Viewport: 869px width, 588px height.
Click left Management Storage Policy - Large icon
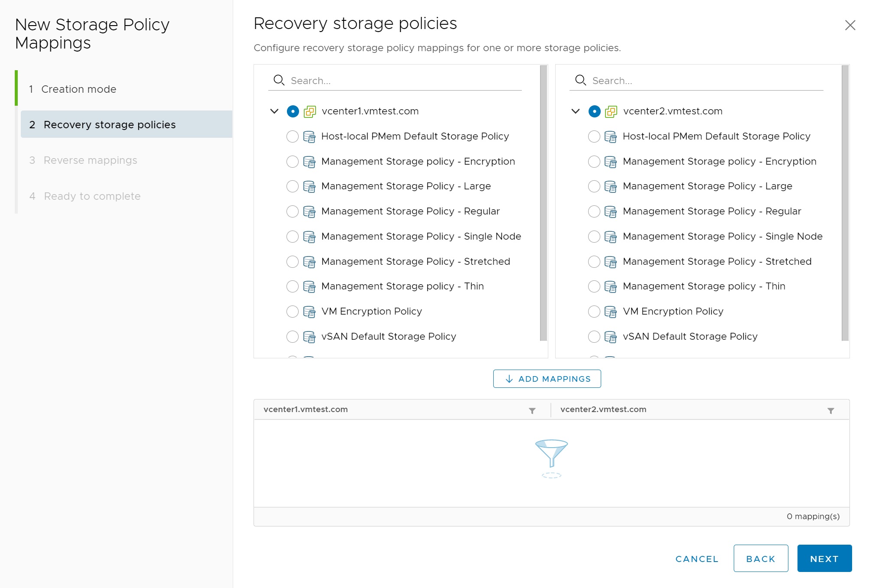tap(309, 186)
